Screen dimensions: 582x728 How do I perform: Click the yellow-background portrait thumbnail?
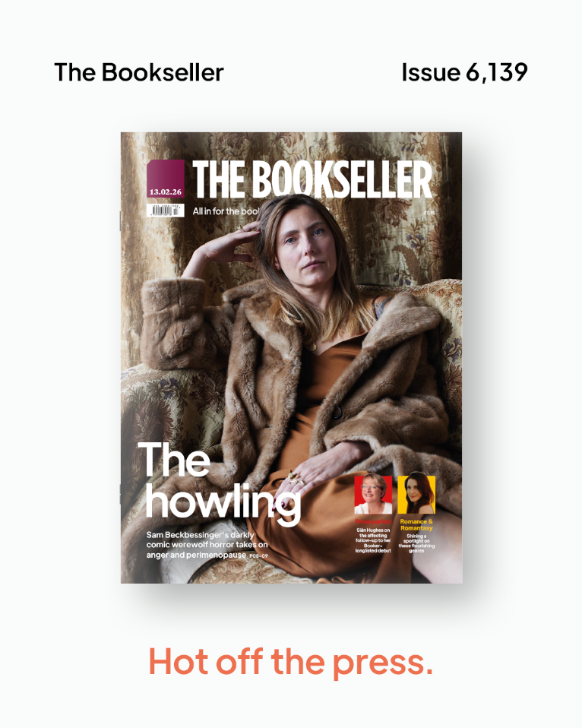[x=416, y=495]
